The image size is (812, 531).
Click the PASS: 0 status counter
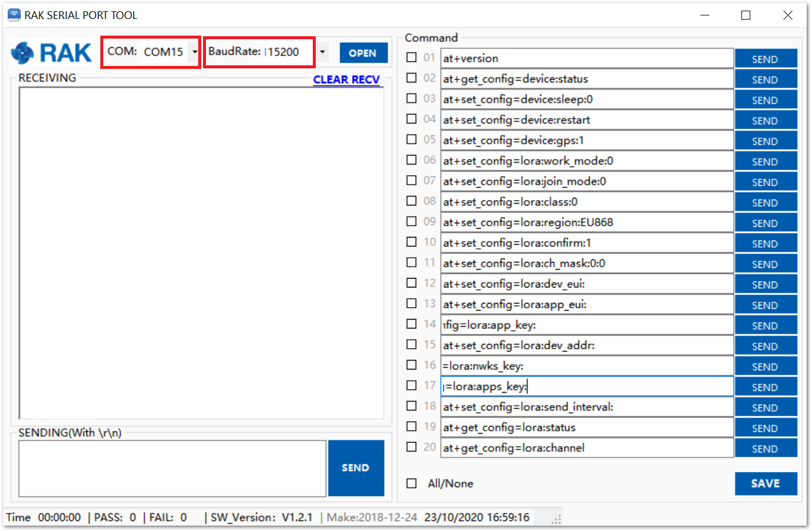pos(116,517)
